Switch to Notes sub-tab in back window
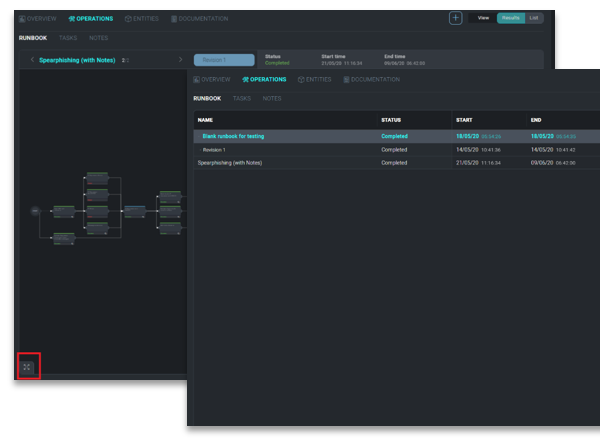This screenshot has width=600, height=446. point(98,38)
